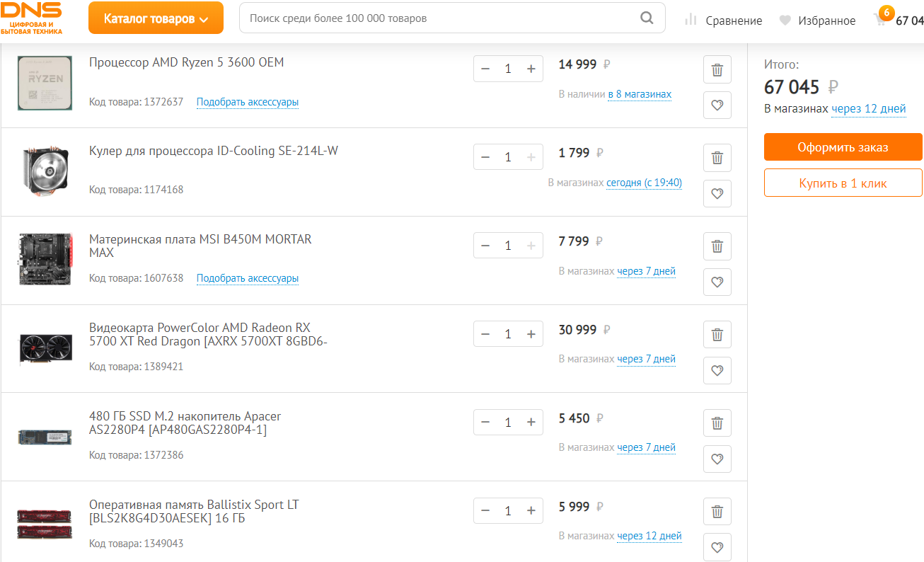Decrease quantity of PowerColor RX 5700 XT
The height and width of the screenshot is (562, 924).
[x=485, y=334]
